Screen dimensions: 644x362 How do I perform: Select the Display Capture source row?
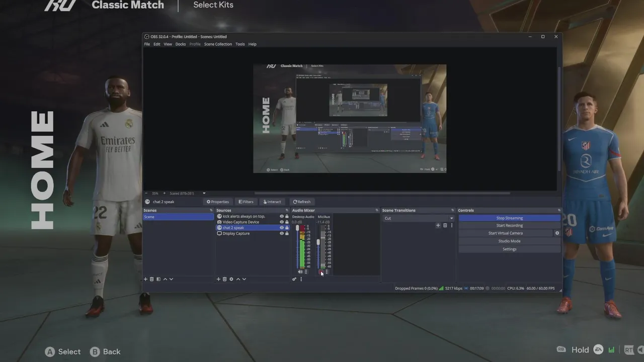click(x=253, y=233)
